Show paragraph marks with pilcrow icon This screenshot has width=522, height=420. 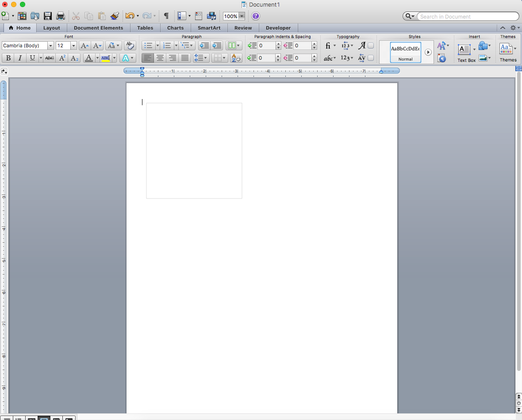point(166,15)
